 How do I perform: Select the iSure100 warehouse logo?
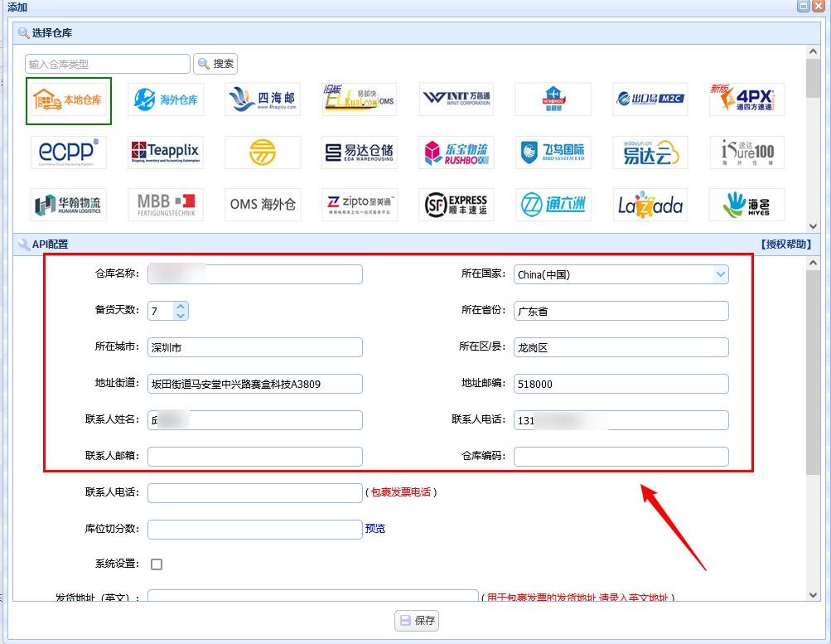point(747,153)
